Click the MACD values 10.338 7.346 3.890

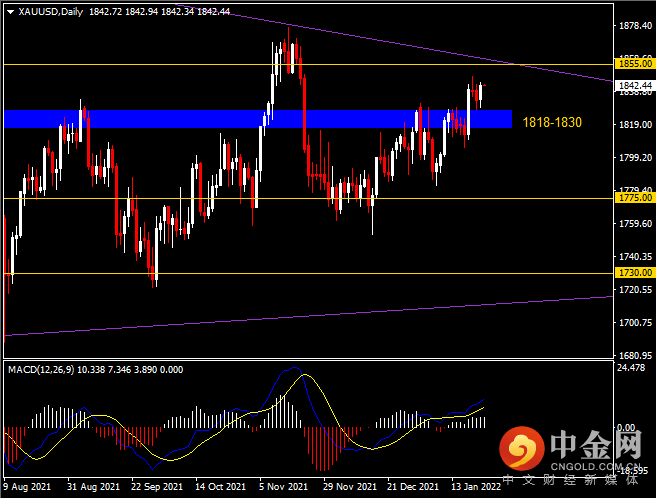[117, 370]
